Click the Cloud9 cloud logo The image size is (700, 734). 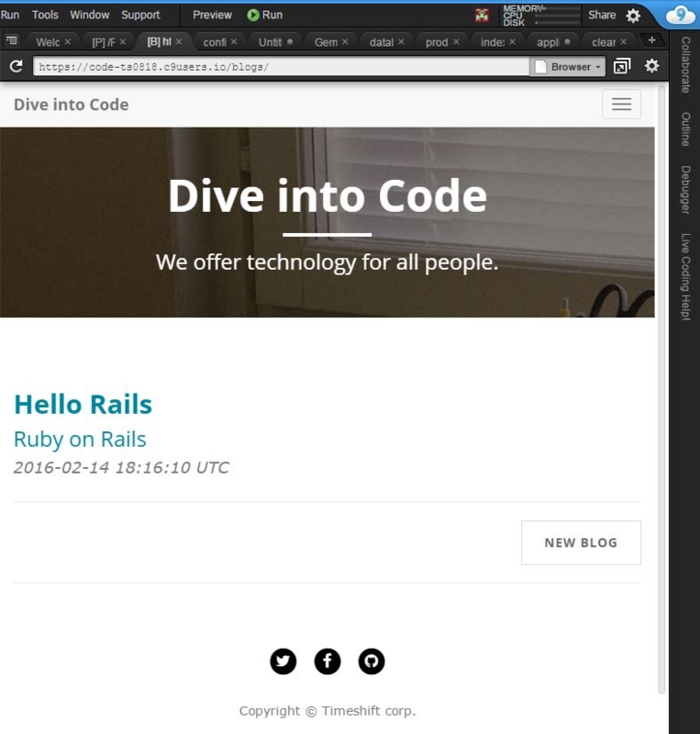pyautogui.click(x=680, y=16)
